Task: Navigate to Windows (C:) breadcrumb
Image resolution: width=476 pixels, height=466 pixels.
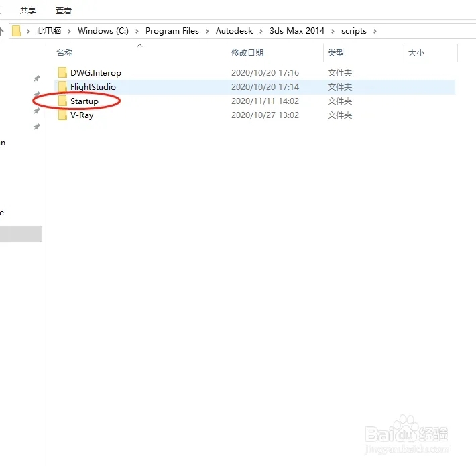Action: pyautogui.click(x=103, y=31)
